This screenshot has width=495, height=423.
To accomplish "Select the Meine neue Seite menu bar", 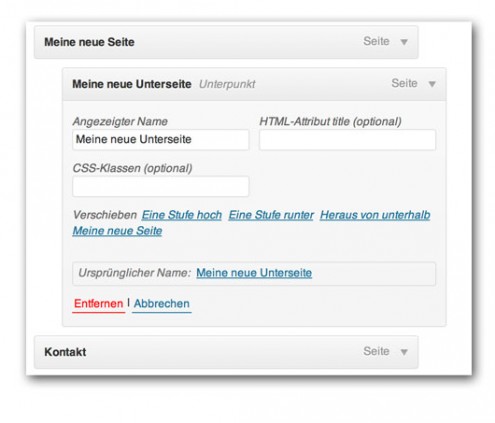I will [x=226, y=42].
